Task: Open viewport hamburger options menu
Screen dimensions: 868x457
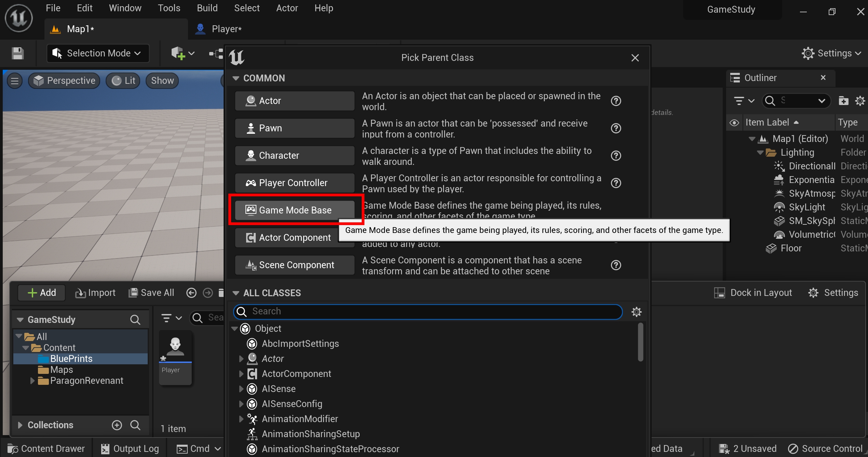Action: (x=15, y=81)
